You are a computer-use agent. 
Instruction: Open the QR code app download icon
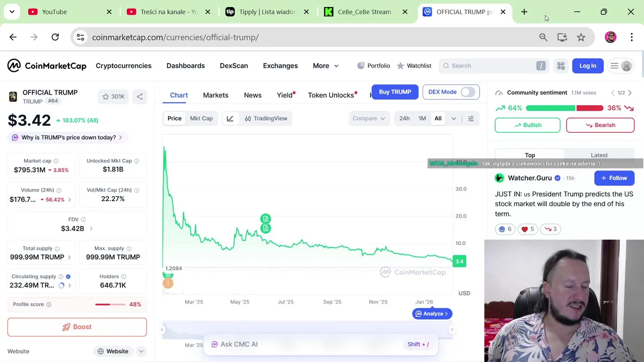[561, 66]
